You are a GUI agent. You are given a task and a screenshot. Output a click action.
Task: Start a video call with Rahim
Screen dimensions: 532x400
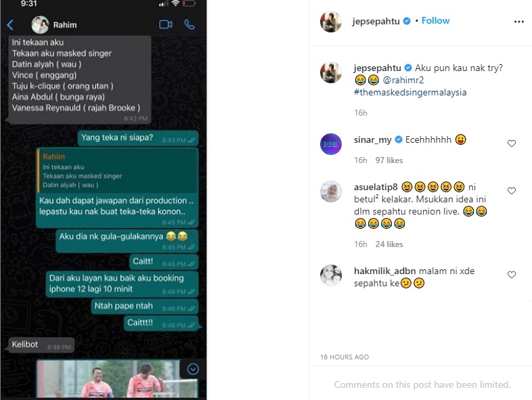(x=166, y=24)
